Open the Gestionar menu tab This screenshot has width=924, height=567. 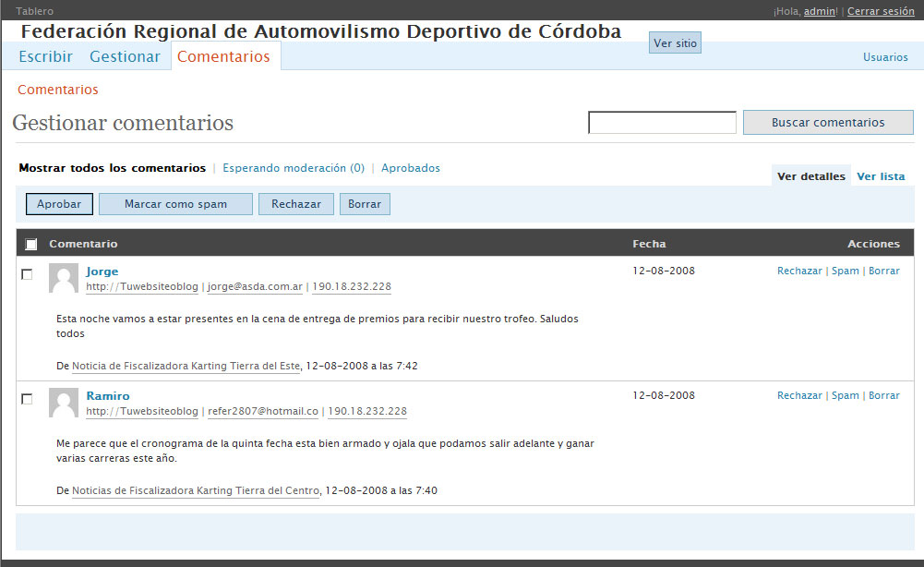(125, 56)
